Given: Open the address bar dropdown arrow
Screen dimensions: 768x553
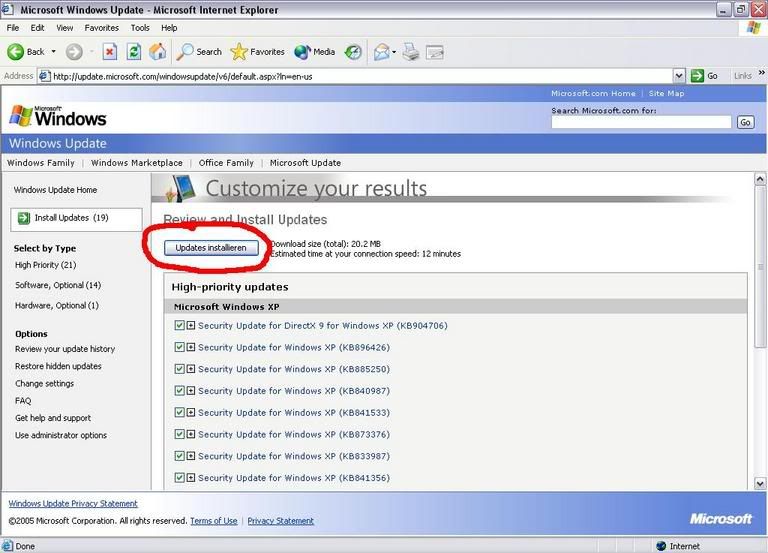Looking at the screenshot, I should pos(679,76).
